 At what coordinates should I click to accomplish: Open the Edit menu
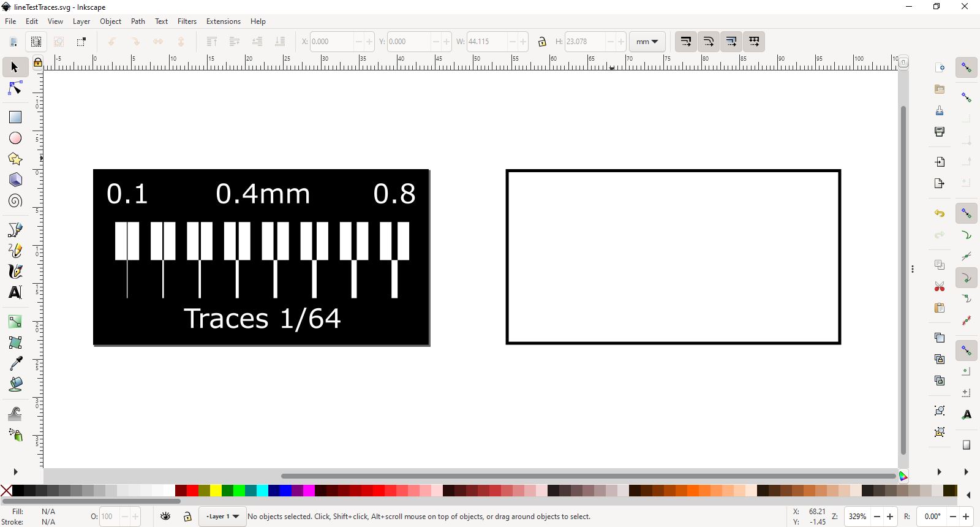click(32, 21)
